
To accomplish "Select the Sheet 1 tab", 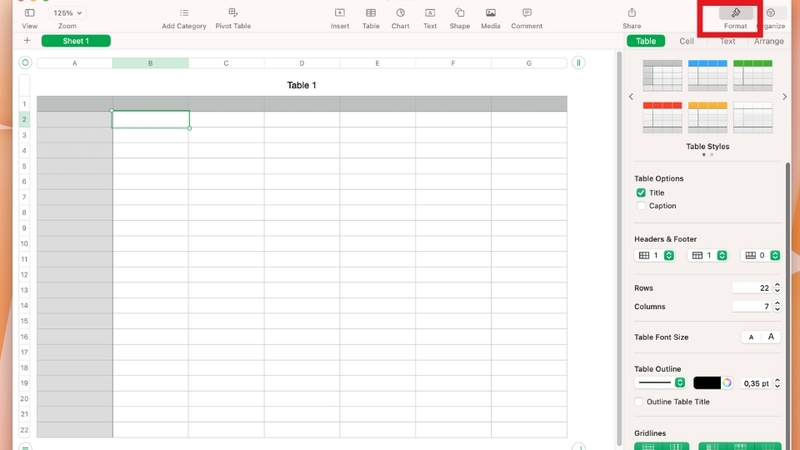I will pos(76,41).
